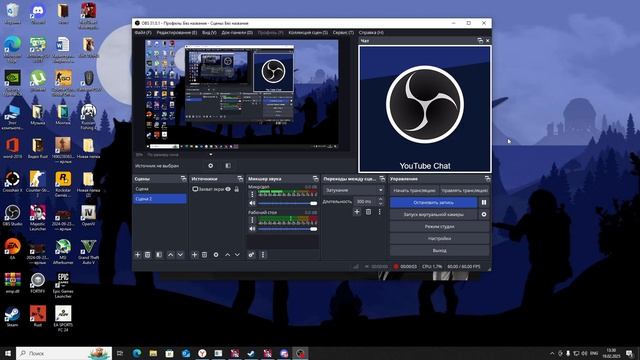
Task: Undock the Chat panel
Action: tap(480, 40)
